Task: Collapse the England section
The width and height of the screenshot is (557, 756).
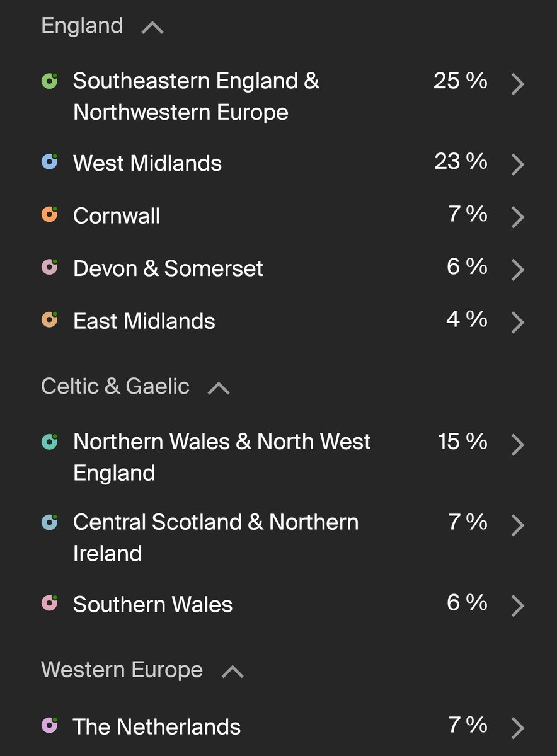Action: [152, 28]
